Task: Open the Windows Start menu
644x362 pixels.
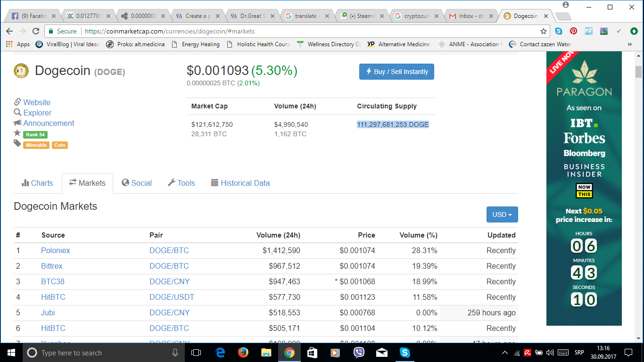Action: tap(11, 352)
